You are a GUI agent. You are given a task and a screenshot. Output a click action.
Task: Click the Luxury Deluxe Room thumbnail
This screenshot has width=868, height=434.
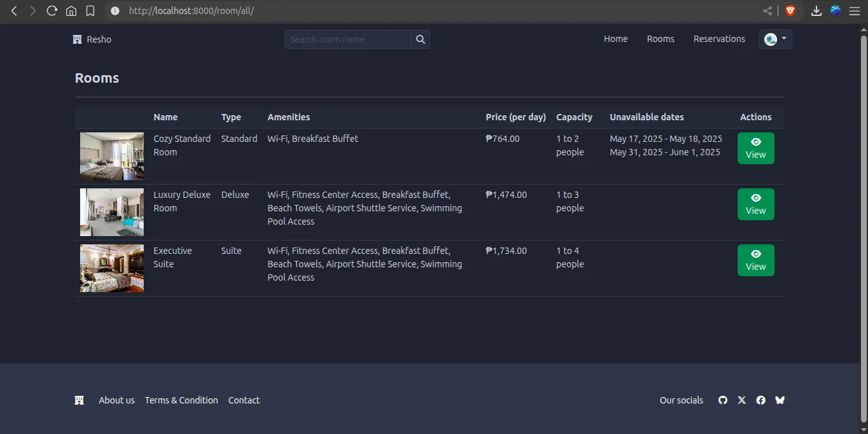tap(112, 213)
